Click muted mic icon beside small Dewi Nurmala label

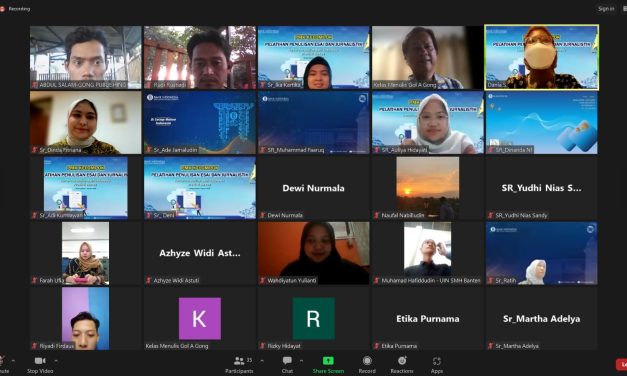coord(262,215)
